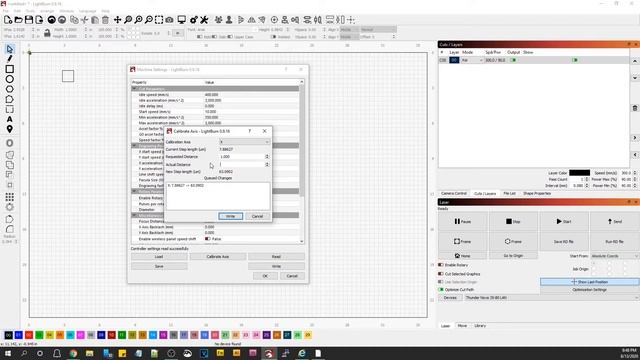Toggle the Upper Case text switch
The width and height of the screenshot is (640, 360).
[x=230, y=37]
